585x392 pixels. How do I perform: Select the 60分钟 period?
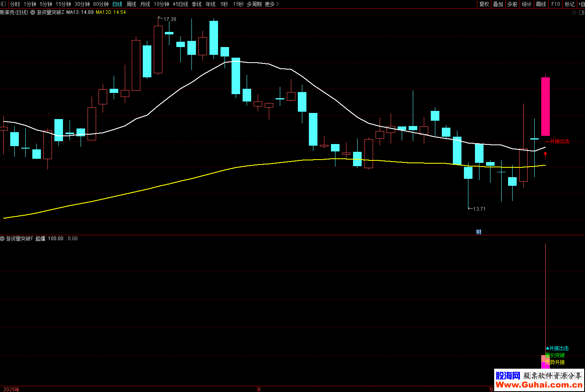coord(101,4)
